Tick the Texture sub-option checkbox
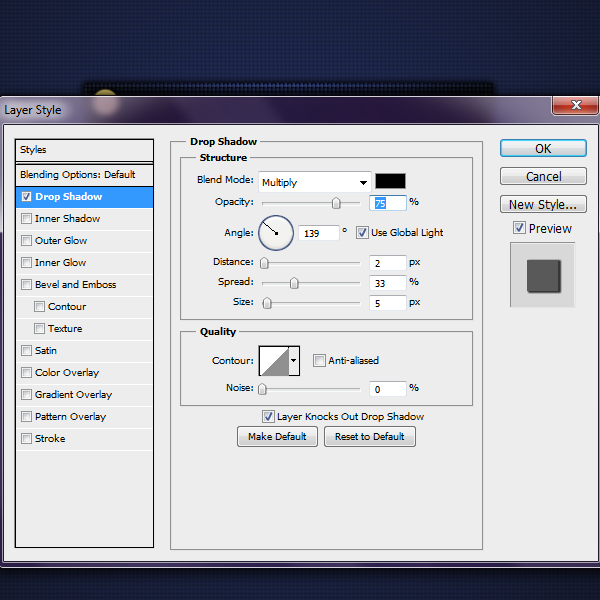Image resolution: width=600 pixels, height=600 pixels. (39, 329)
